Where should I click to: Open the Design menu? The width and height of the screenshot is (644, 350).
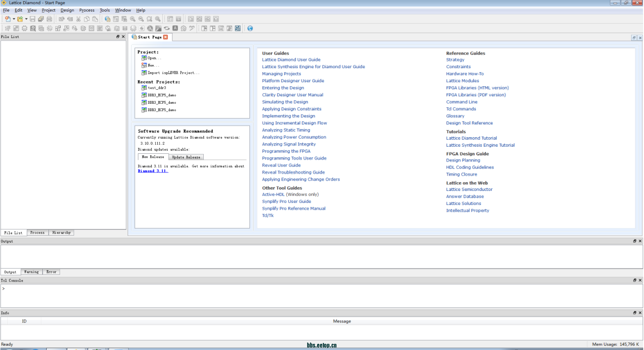67,10
